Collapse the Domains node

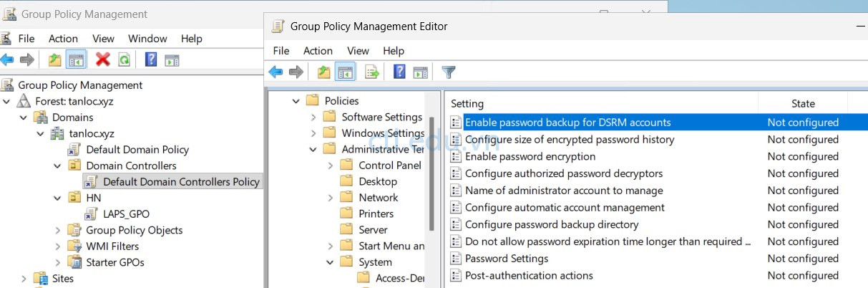click(24, 117)
